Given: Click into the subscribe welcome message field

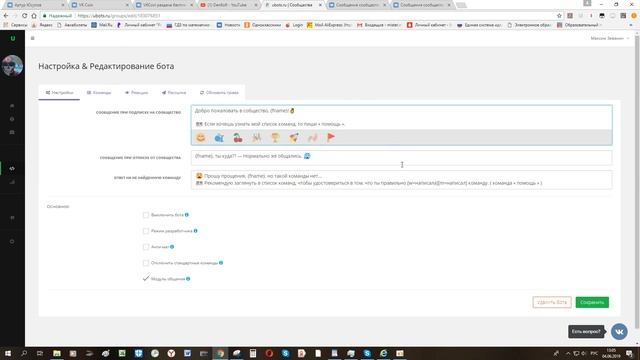Looking at the screenshot, I should point(402,118).
